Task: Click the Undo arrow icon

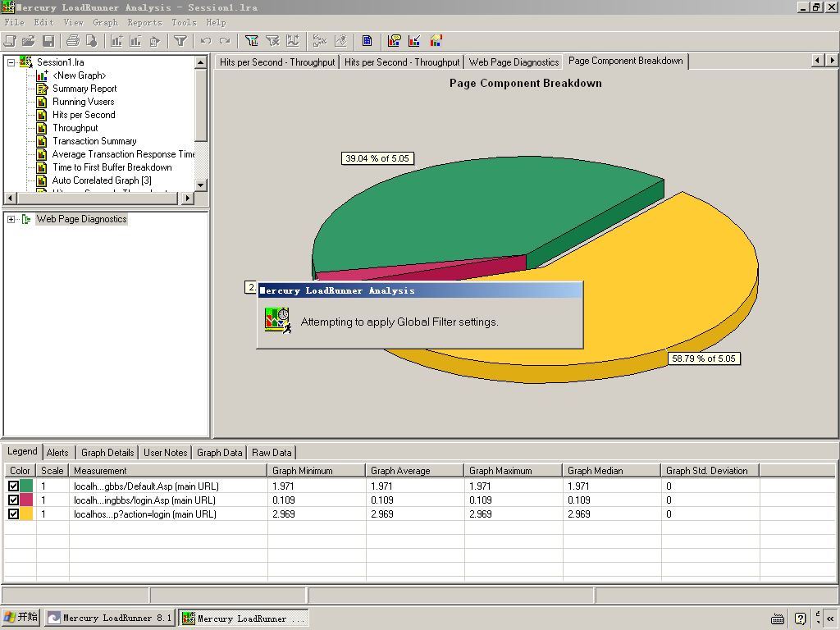Action: [206, 41]
